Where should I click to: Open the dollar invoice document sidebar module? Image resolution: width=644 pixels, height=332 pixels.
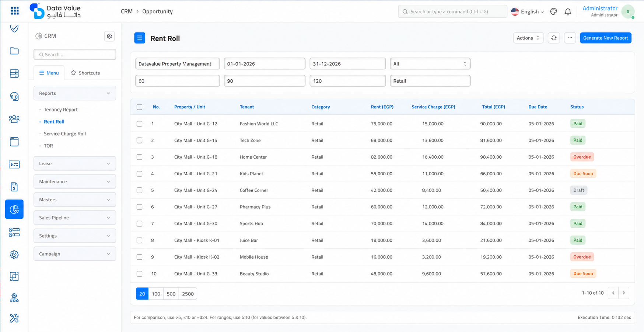[14, 187]
